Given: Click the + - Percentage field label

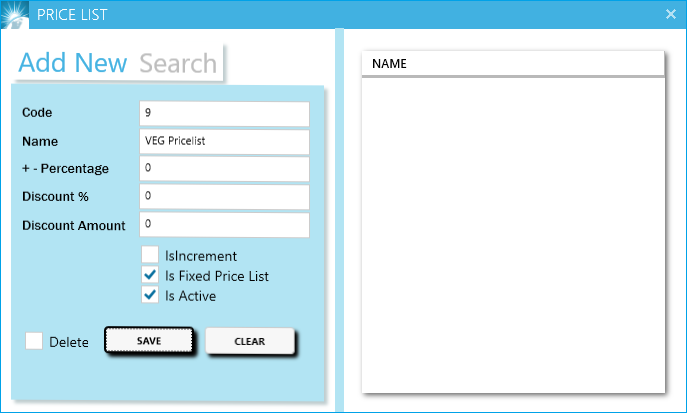Looking at the screenshot, I should [x=65, y=169].
